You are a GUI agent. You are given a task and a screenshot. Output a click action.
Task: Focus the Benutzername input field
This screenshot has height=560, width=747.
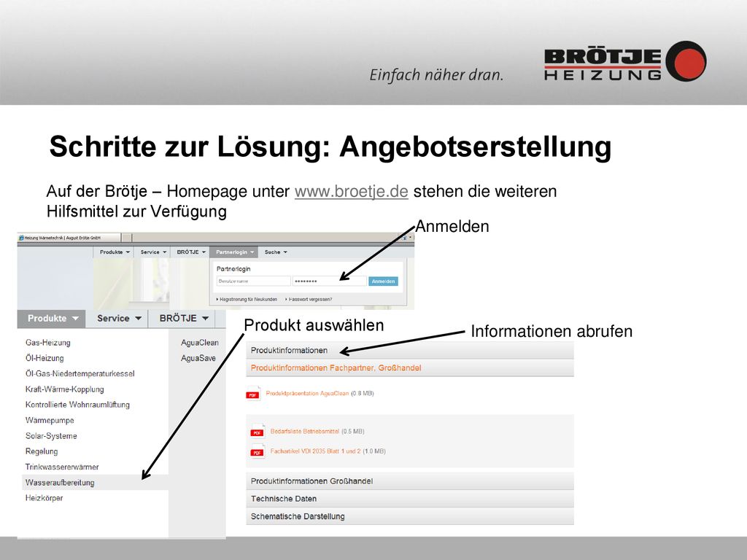(x=253, y=281)
